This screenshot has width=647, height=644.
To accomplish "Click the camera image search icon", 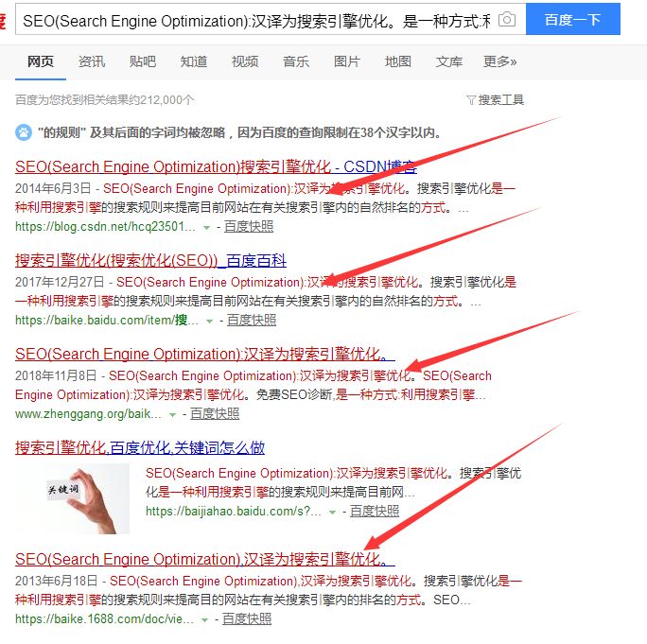I will point(507,19).
